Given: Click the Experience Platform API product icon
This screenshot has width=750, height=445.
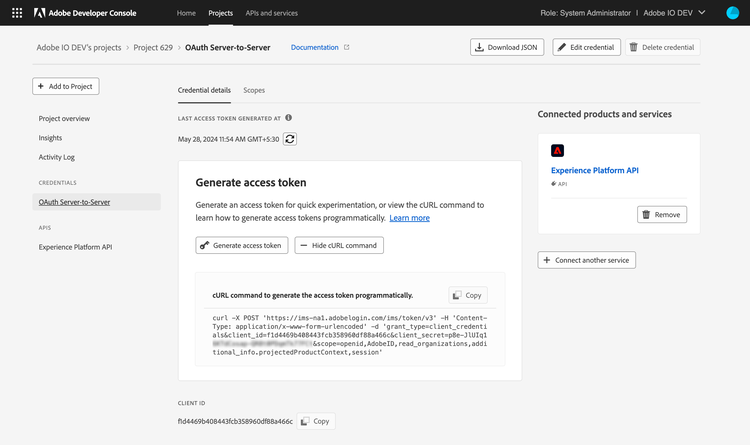Looking at the screenshot, I should coord(558,151).
